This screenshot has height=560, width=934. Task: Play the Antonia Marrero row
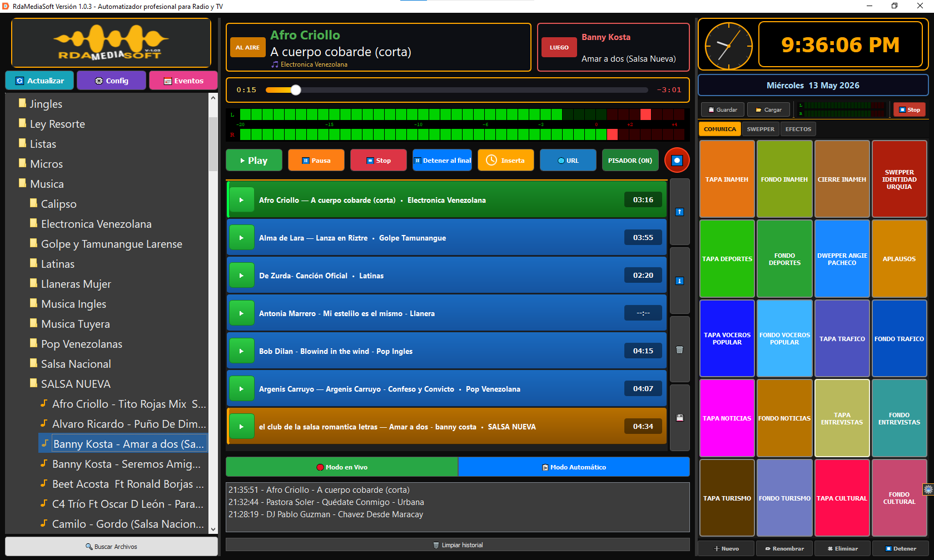(x=241, y=313)
